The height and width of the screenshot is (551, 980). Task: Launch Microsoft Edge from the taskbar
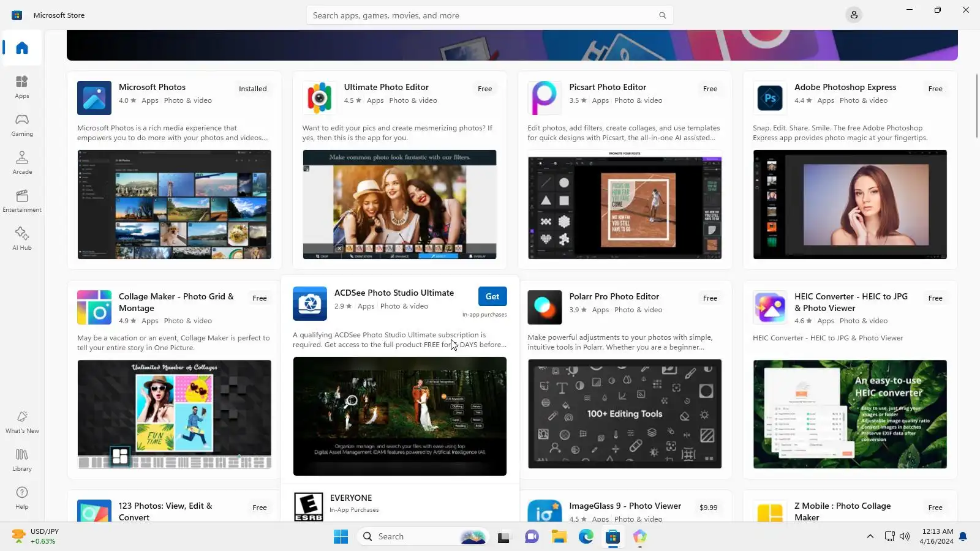(586, 537)
